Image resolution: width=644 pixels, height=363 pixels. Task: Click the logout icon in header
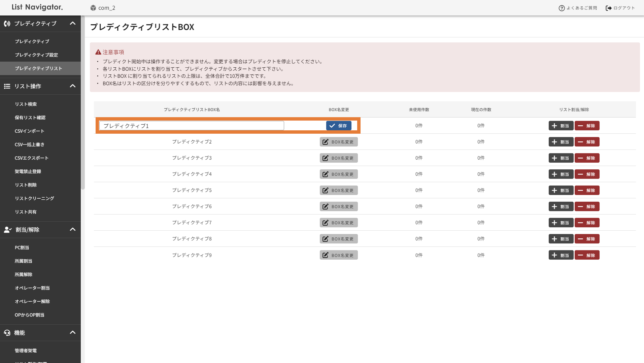click(608, 8)
